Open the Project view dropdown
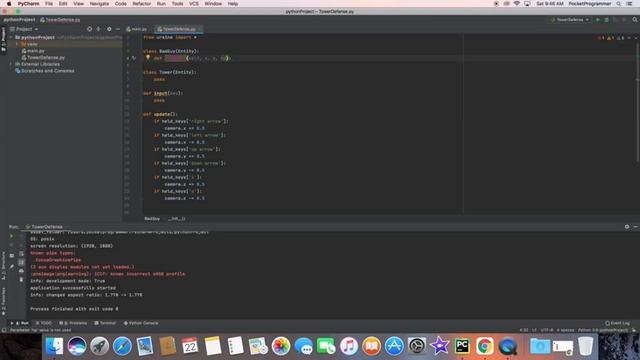Screen dimensions: 640x360 24,29
